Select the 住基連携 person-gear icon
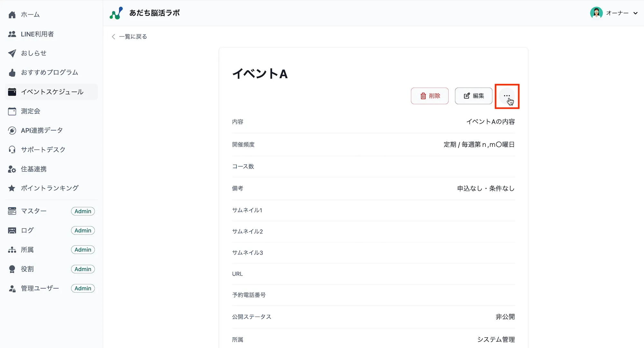This screenshot has height=348, width=644. pyautogui.click(x=12, y=169)
